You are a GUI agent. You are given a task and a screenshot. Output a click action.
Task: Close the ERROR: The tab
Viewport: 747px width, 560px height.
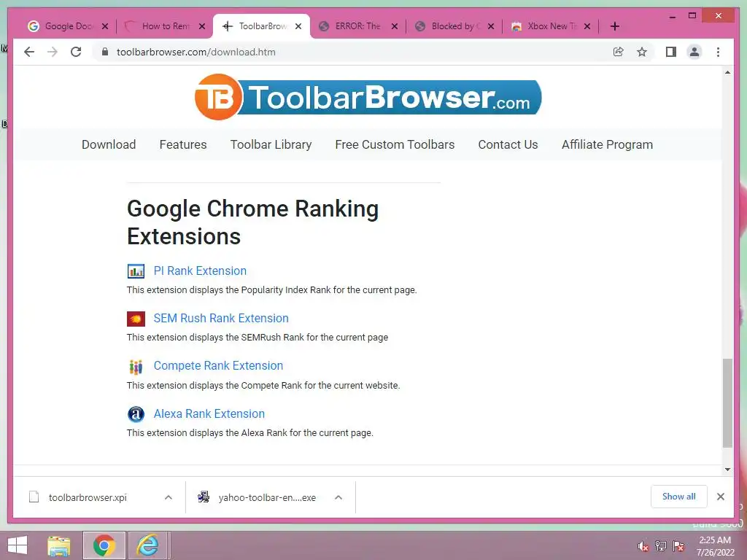pos(395,26)
